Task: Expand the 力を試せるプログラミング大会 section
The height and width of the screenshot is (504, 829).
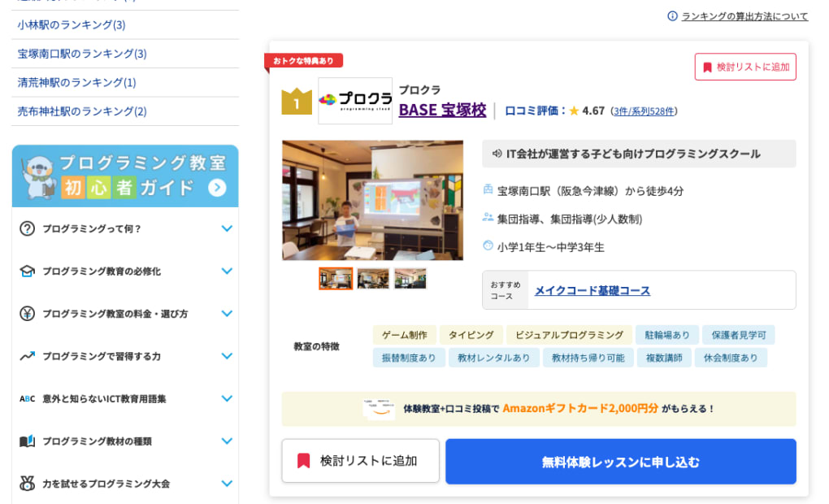Action: [x=227, y=483]
